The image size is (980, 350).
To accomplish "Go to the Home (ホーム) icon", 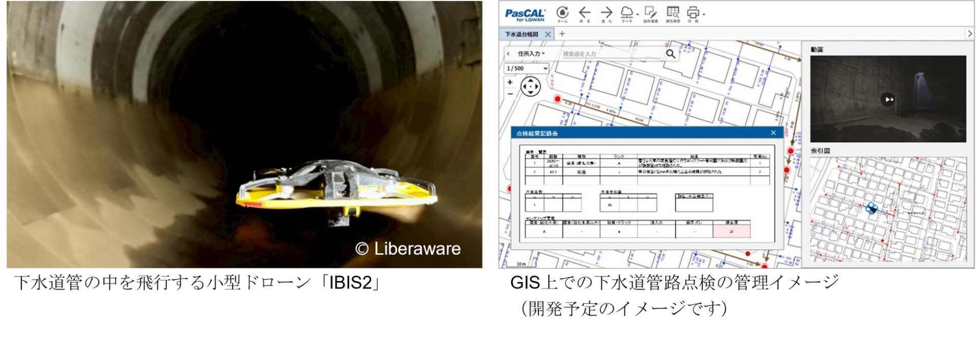I will coord(562,14).
